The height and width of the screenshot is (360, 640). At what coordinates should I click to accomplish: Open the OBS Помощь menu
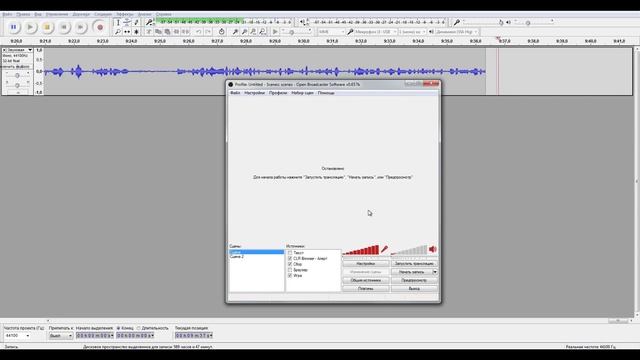326,93
